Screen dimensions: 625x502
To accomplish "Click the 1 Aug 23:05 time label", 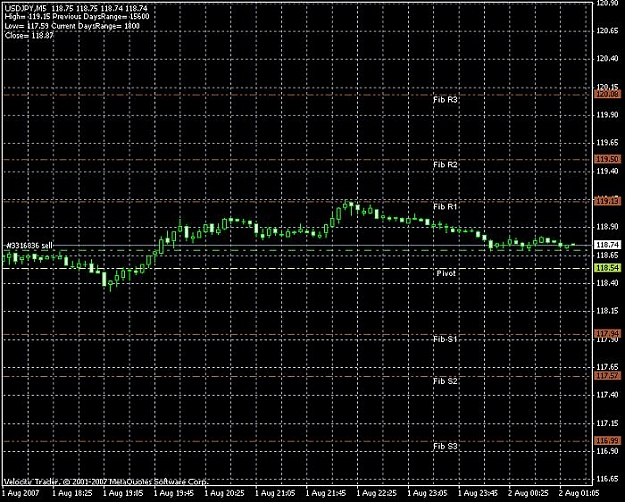I will tap(428, 494).
